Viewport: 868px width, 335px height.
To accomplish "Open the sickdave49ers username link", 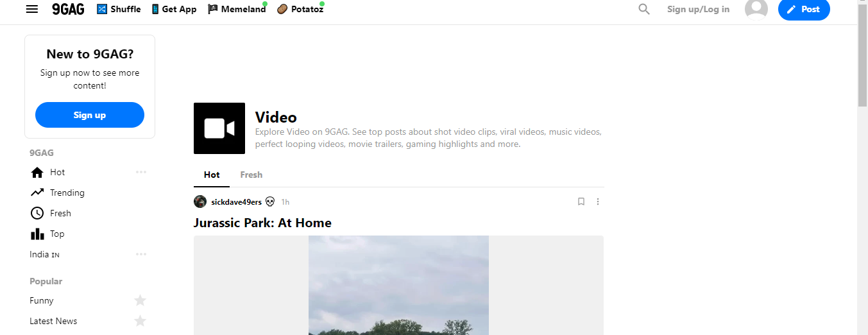I will 236,202.
